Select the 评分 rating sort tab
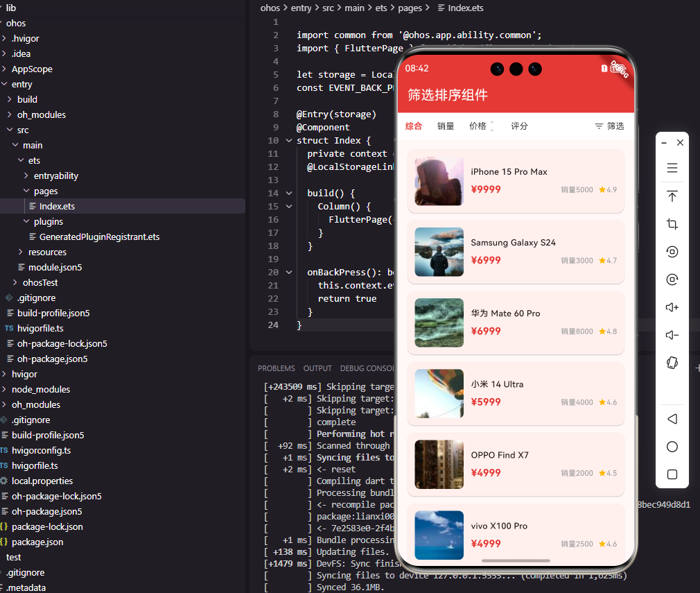 pos(519,126)
